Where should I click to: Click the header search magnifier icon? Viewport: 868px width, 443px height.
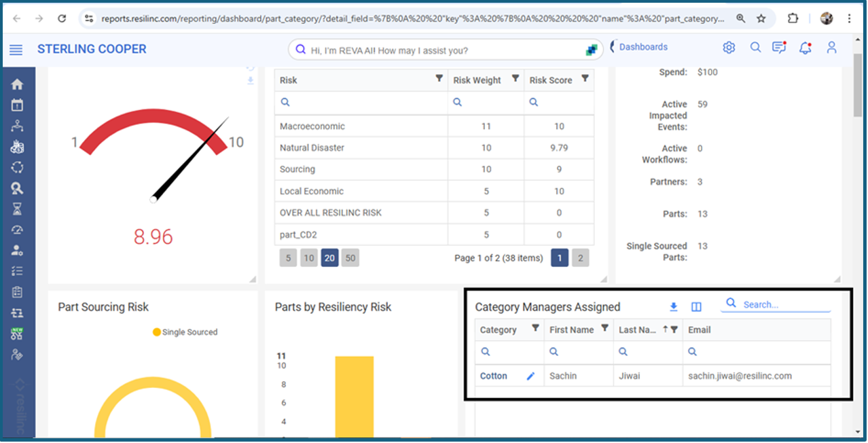pyautogui.click(x=755, y=48)
